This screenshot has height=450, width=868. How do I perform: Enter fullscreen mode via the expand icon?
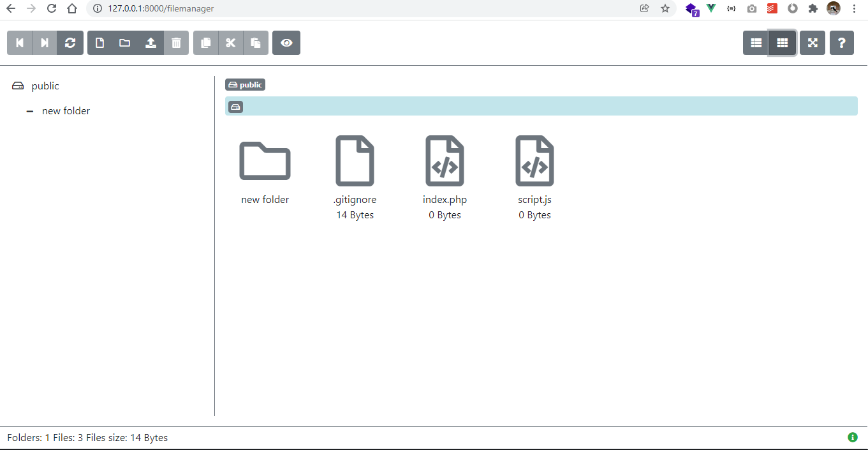click(x=812, y=43)
